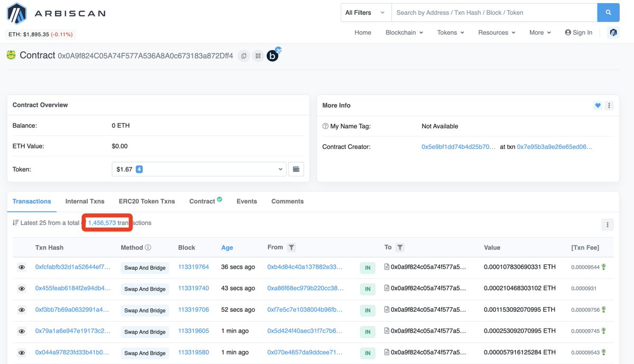Expand the Blockchain menu

pyautogui.click(x=404, y=32)
